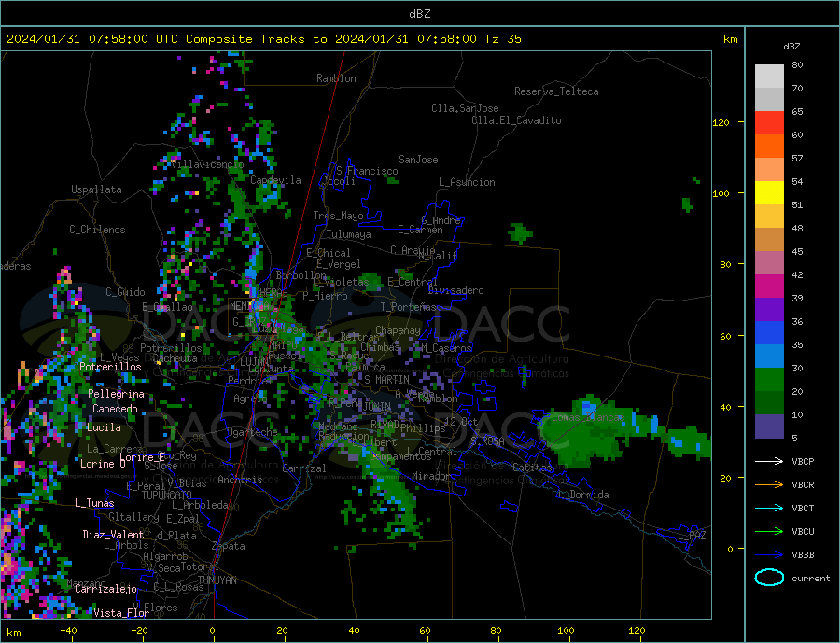
Task: Click the cyan 'current' ellipse legend symbol
Action: pyautogui.click(x=769, y=578)
